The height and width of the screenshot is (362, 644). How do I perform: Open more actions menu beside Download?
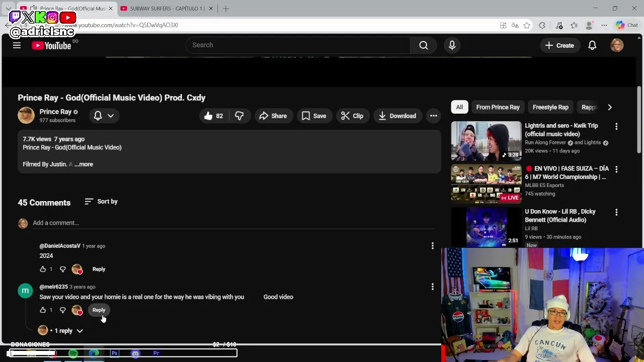coord(433,116)
